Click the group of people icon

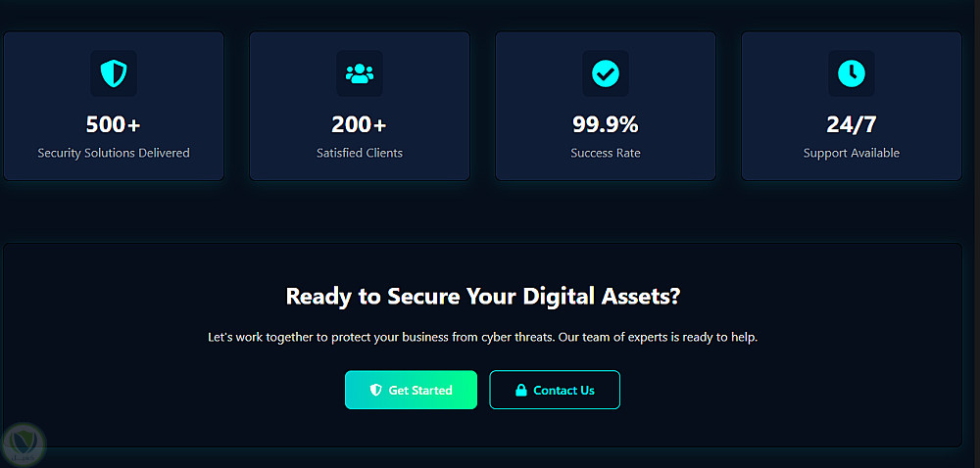pos(360,73)
